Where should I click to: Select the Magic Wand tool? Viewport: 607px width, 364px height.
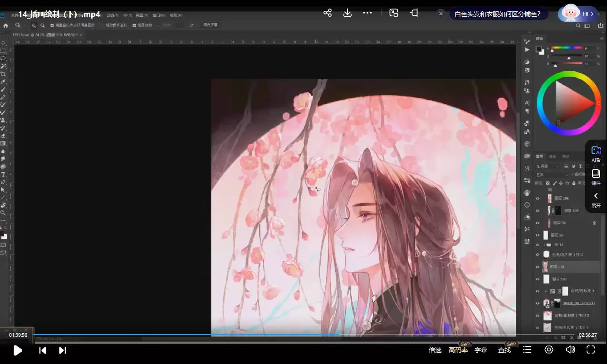(3, 66)
